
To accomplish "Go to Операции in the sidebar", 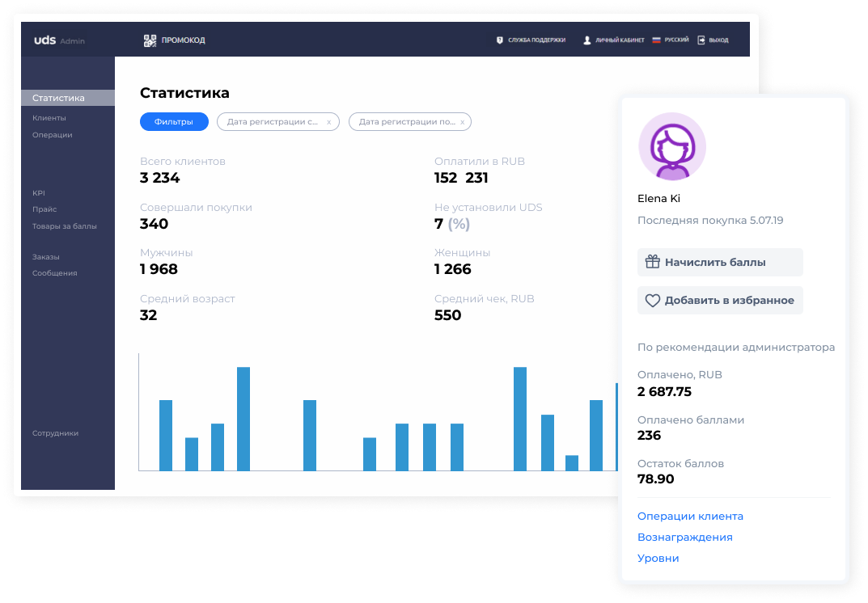I will (x=52, y=135).
